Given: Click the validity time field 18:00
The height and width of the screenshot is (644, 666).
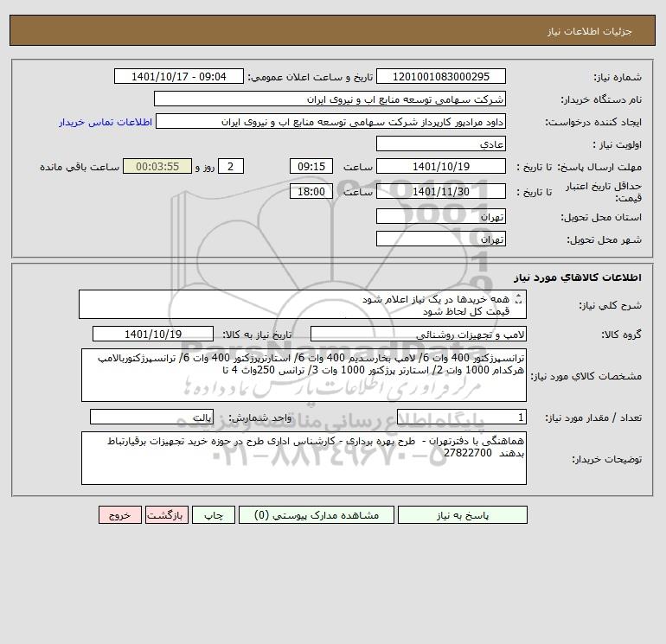Looking at the screenshot, I should click(x=311, y=191).
